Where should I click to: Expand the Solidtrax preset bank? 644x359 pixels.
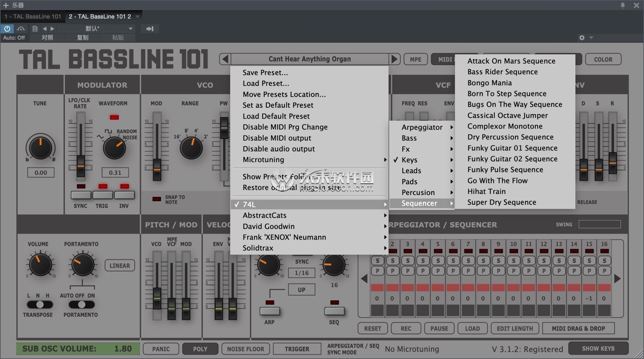click(x=310, y=248)
